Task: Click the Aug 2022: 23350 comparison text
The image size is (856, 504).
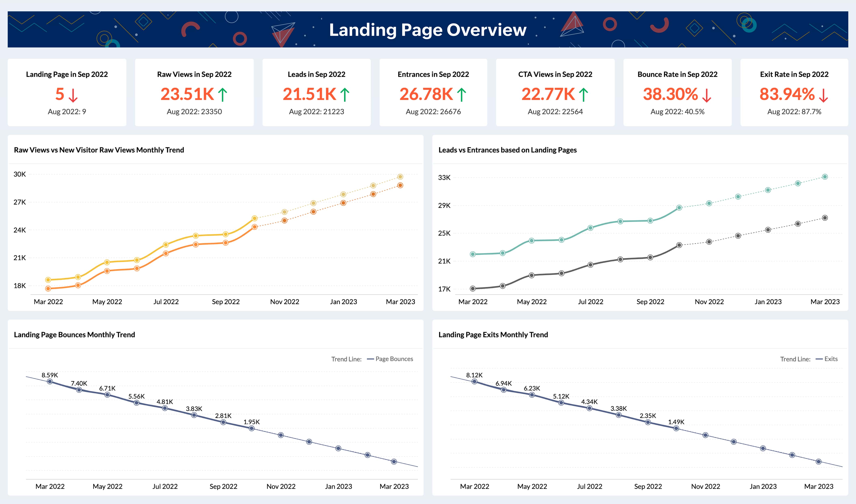Action: coord(194,112)
